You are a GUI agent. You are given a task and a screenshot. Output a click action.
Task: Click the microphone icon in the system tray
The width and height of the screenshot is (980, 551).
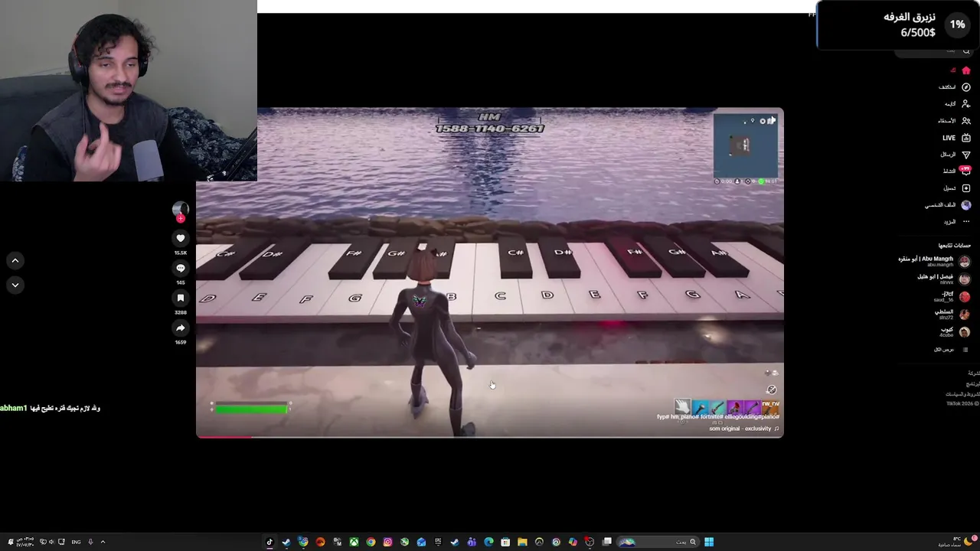(90, 542)
